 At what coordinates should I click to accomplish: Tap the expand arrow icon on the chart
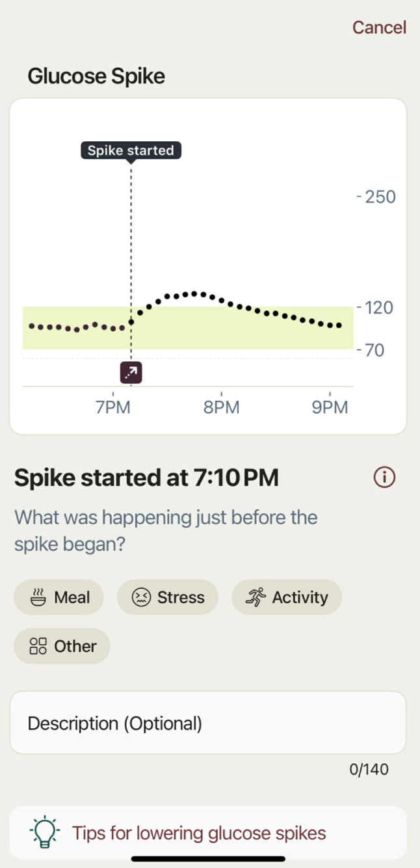[131, 373]
